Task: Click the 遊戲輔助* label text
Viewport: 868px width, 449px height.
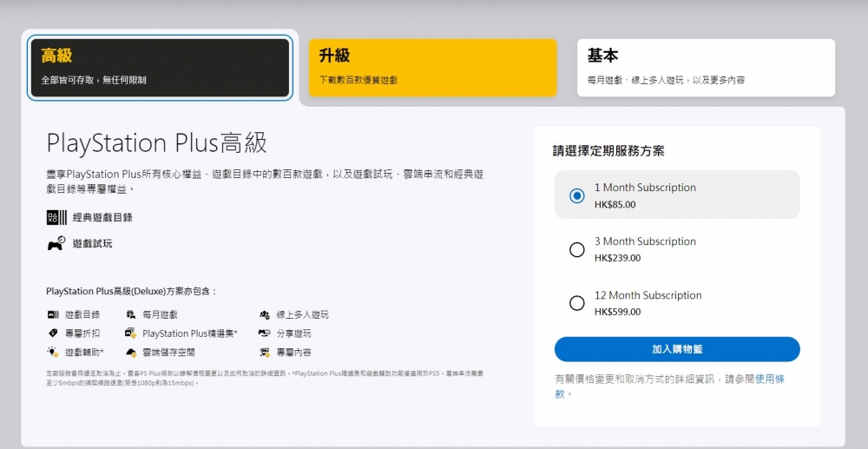Action: (84, 352)
